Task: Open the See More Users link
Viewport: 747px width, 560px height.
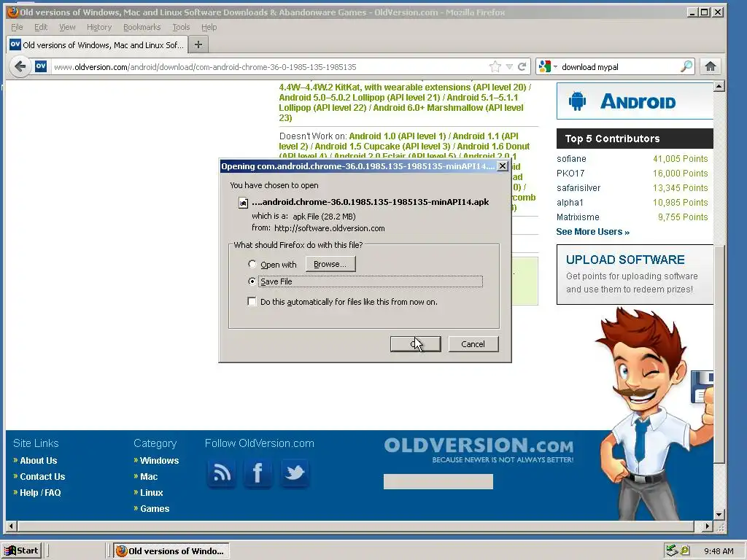Action: pos(592,232)
